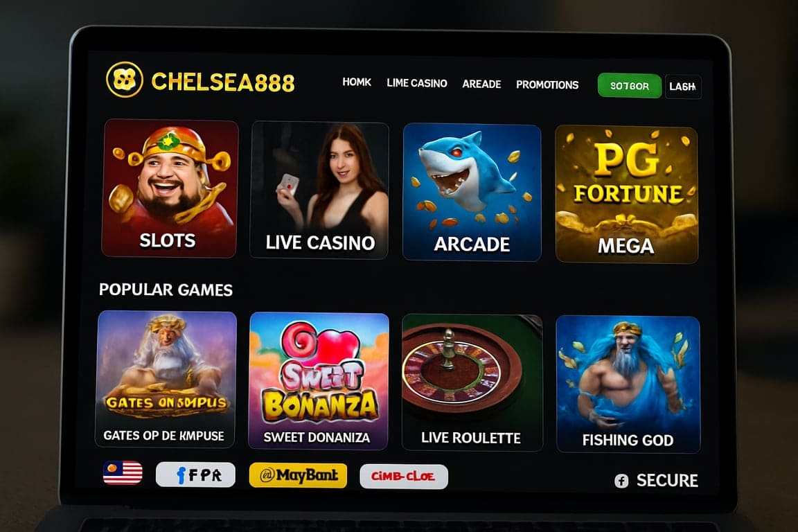Launch the Fishing God game
The image size is (798, 532).
click(628, 384)
